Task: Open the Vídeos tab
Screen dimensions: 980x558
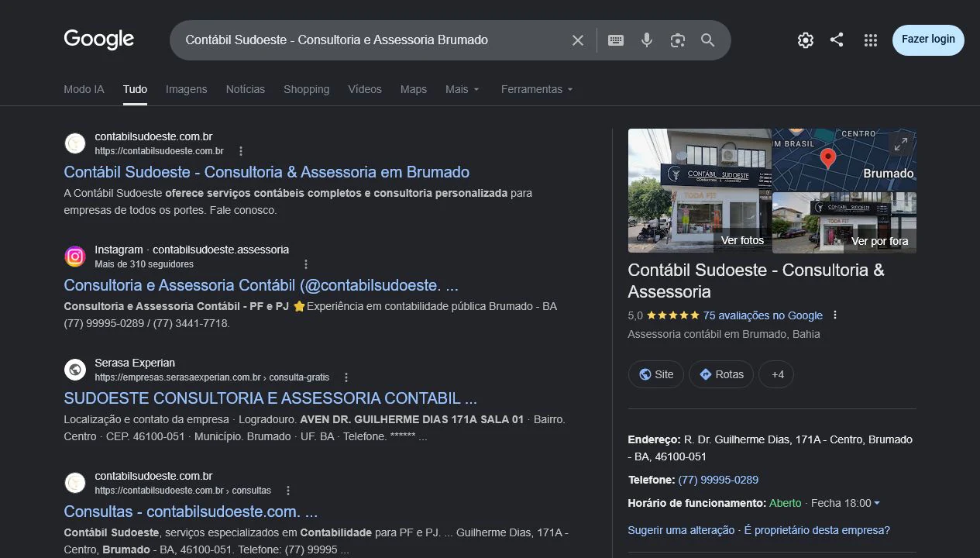Action: [x=365, y=89]
